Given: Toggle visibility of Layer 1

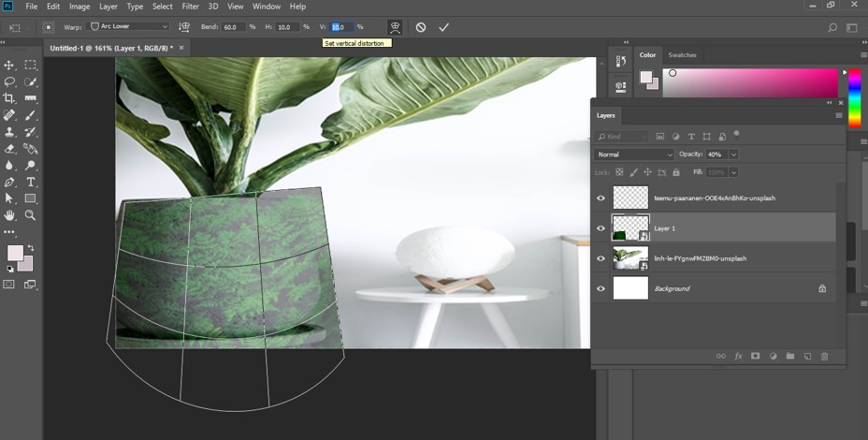Looking at the screenshot, I should tap(601, 227).
